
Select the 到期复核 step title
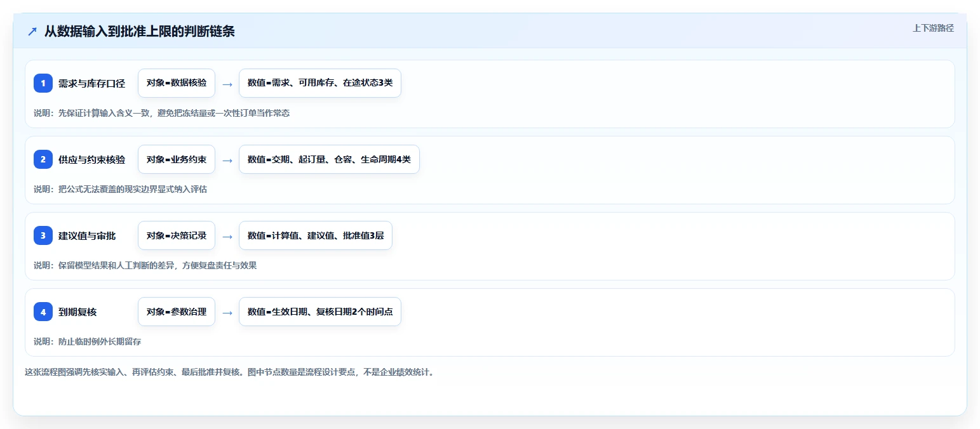[x=77, y=312]
